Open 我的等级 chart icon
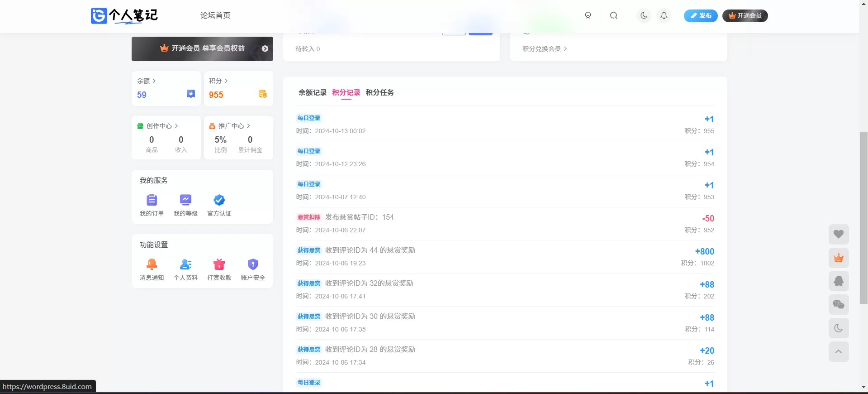Image resolution: width=868 pixels, height=394 pixels. [x=185, y=200]
